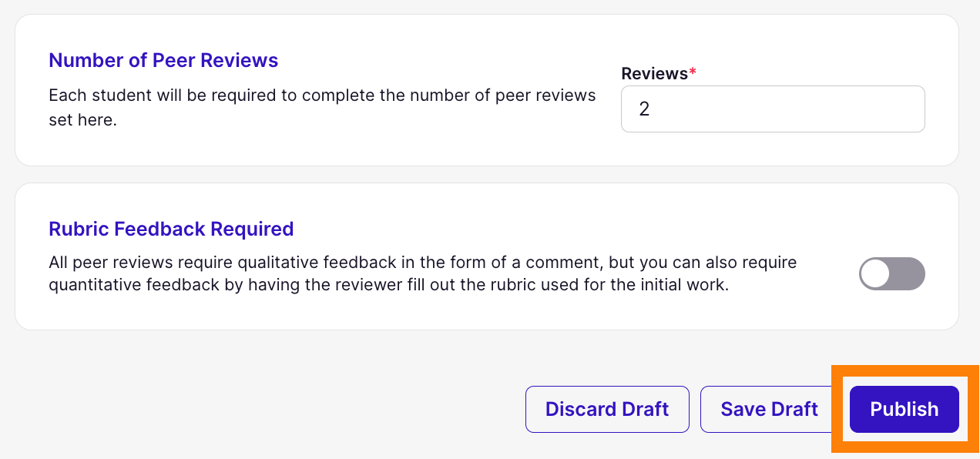Select the Rubric Feedback Required heading

171,229
